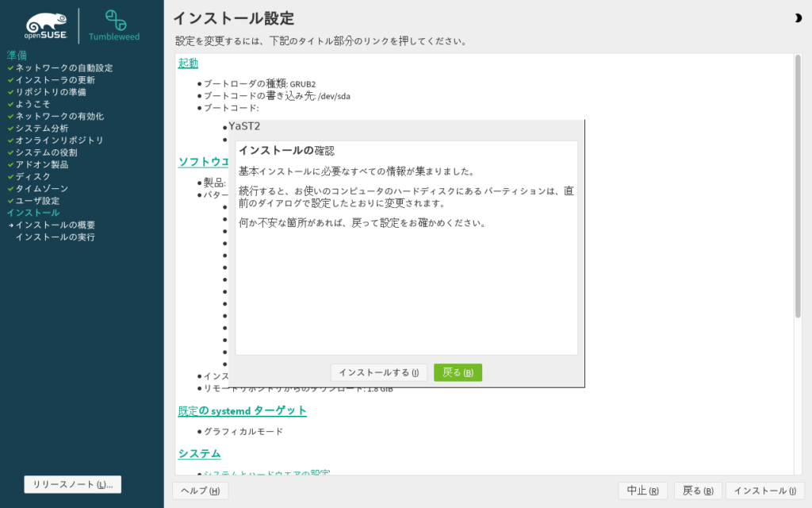Click the checkmark beside タイムゾーン
Image resolution: width=812 pixels, height=508 pixels.
coord(11,189)
